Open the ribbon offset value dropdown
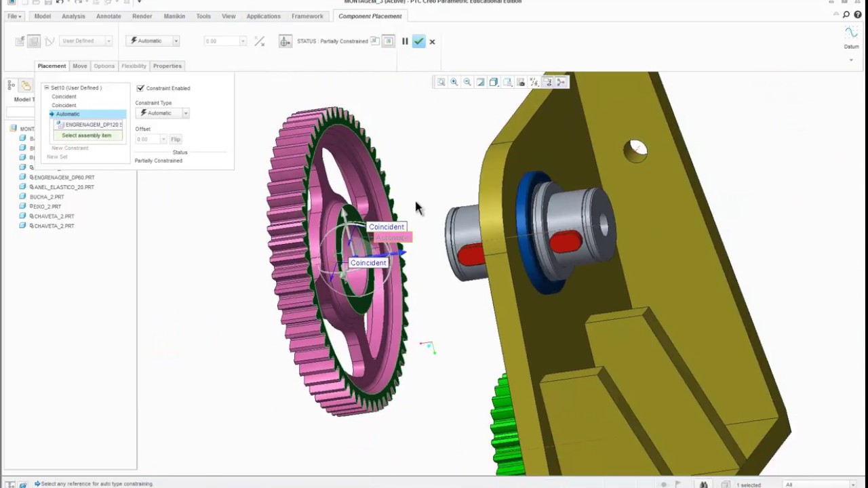This screenshot has width=868, height=488. 243,41
